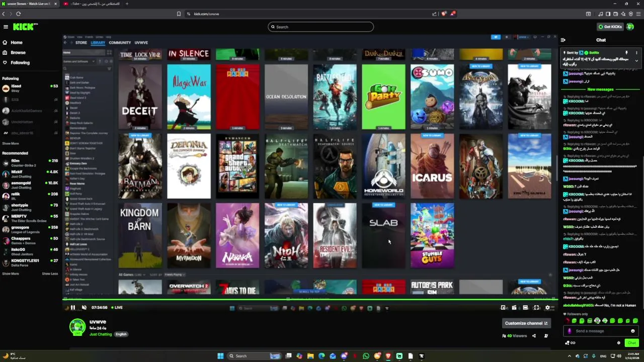Click the address bar share icon

point(434,14)
